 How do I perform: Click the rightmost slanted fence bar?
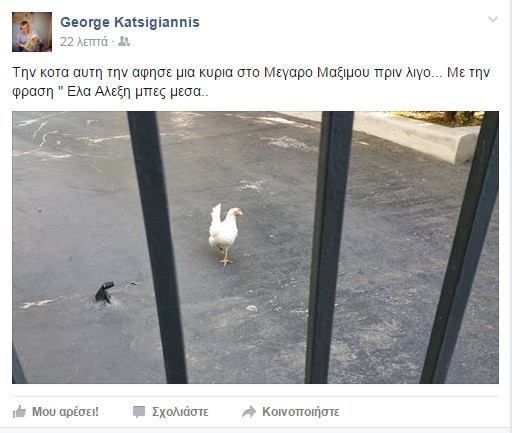(x=462, y=247)
